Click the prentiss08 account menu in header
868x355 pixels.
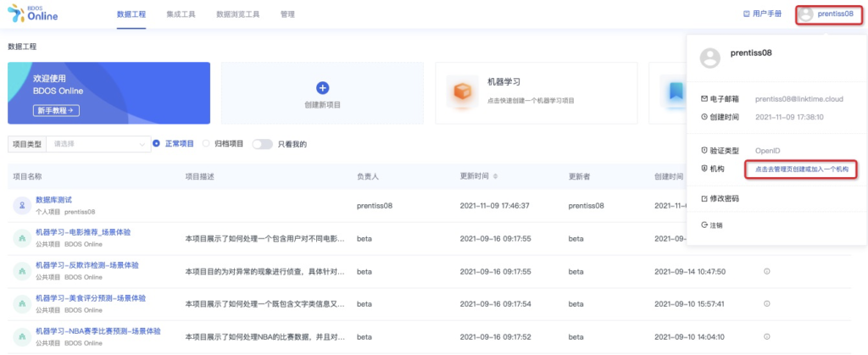pyautogui.click(x=829, y=14)
